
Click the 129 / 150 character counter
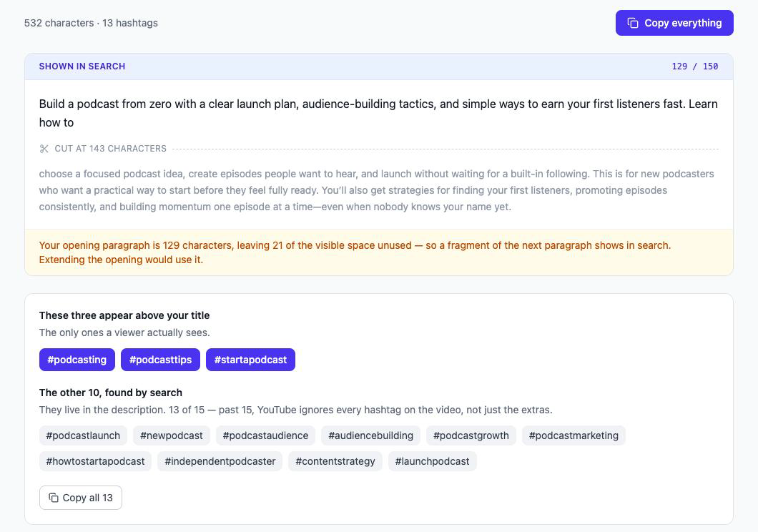pos(694,66)
